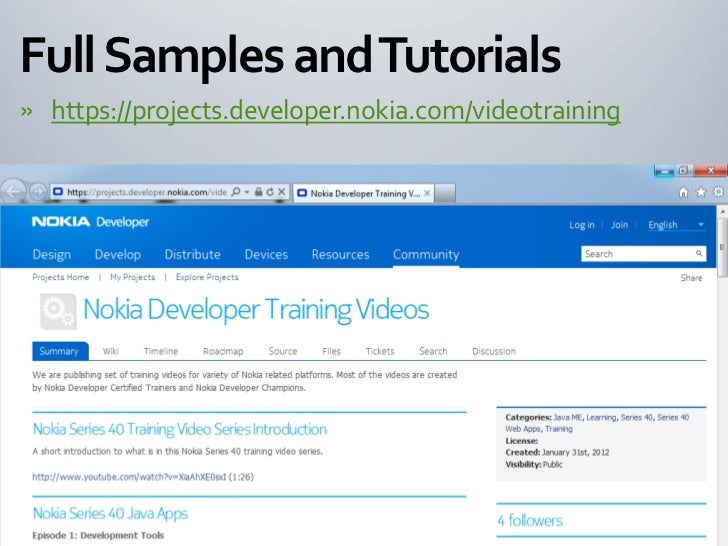This screenshot has width=728, height=546.
Task: Click 'Created: January 31st, 2012' text
Action: click(557, 452)
